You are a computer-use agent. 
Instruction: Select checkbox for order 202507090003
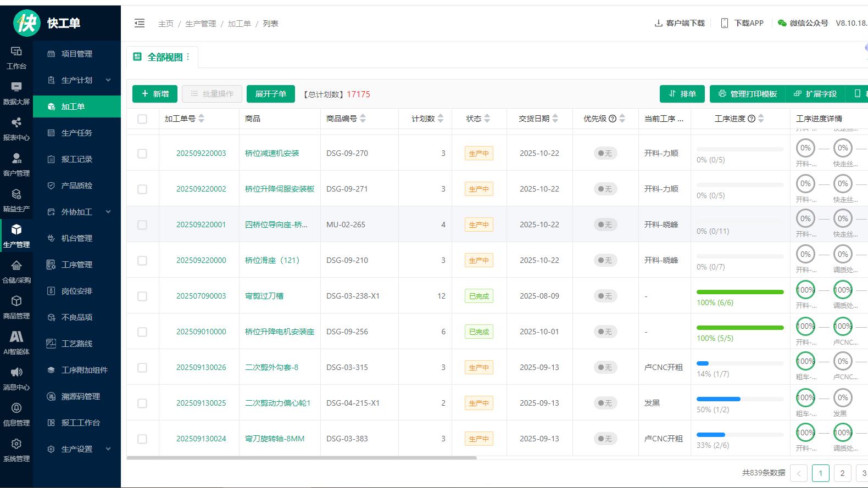(142, 296)
